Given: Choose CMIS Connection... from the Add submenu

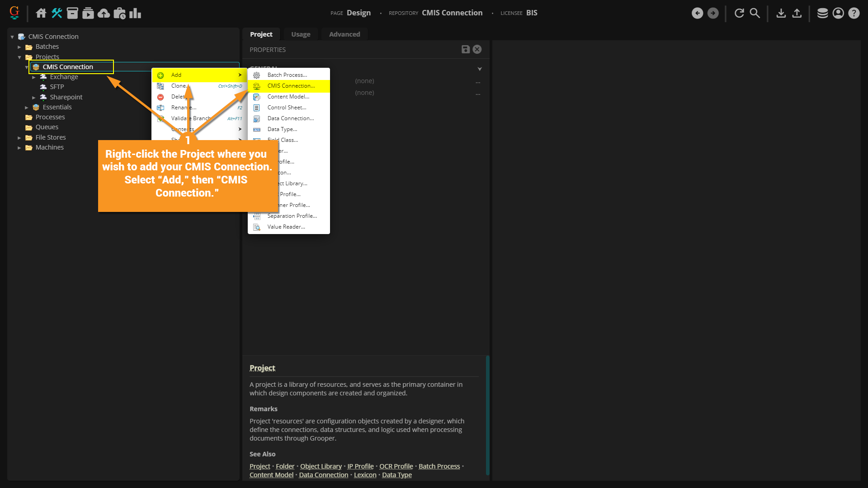Looking at the screenshot, I should point(291,86).
